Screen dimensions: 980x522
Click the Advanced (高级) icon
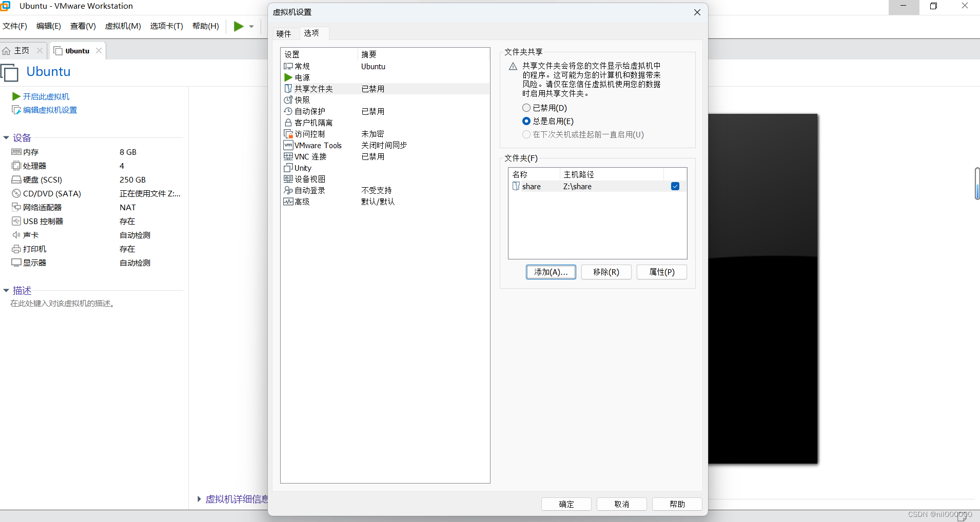[288, 202]
